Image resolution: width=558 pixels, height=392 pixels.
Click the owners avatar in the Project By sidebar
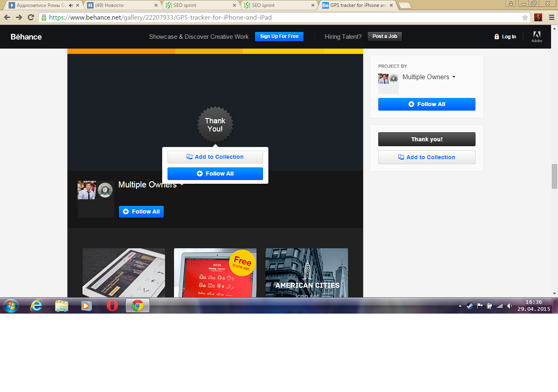pos(388,83)
